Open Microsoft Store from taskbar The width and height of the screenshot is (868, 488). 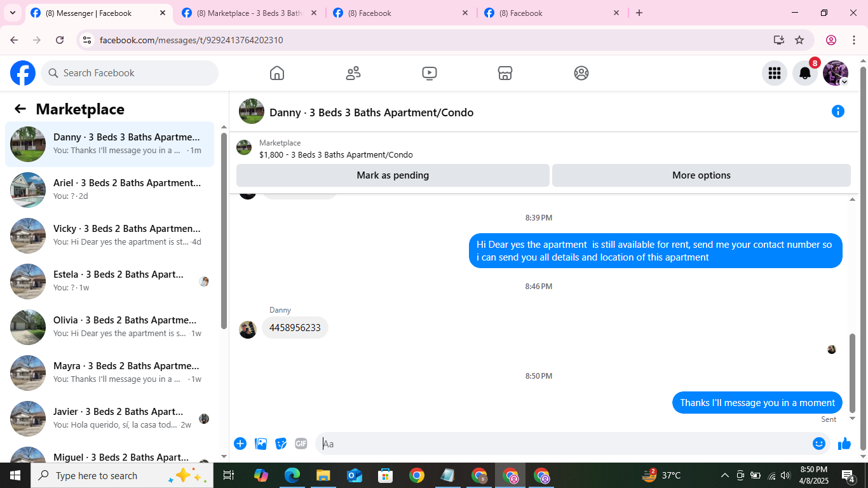[x=386, y=475]
